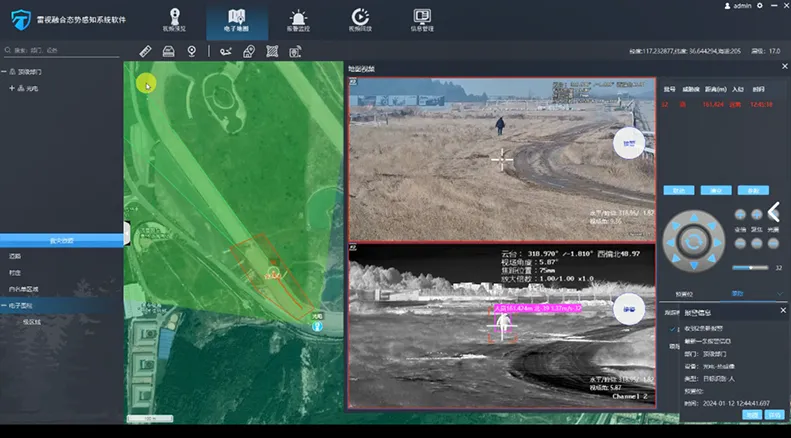Viewport: 791px width, 438px height.
Task: Select the route path drawing tool
Action: 226,51
